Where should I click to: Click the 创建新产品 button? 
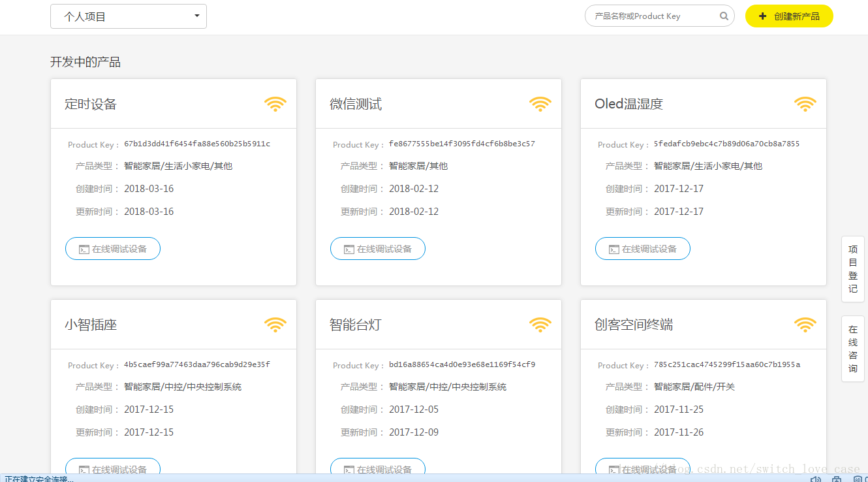coord(789,15)
